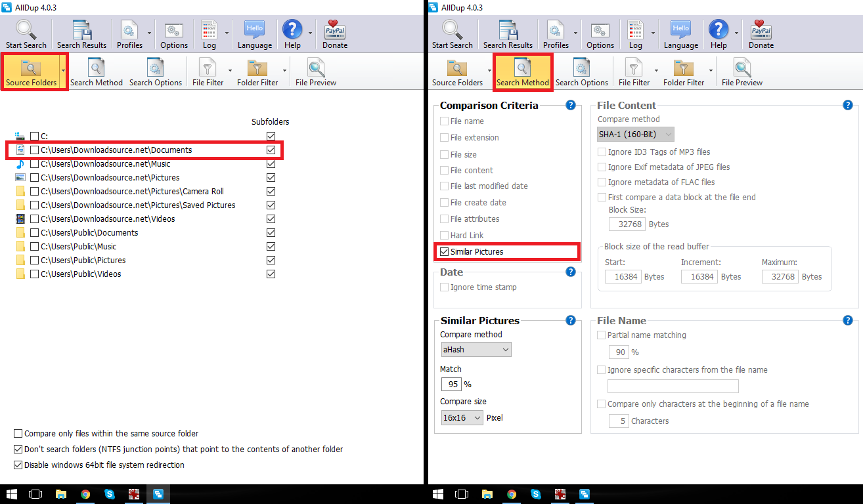Viewport: 863px width, 504px height.
Task: Open Skype from right taskbar
Action: [536, 494]
